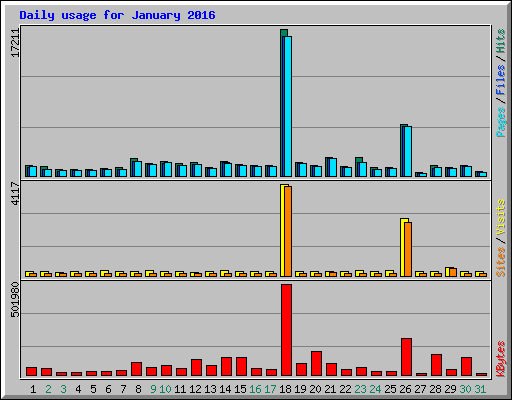The image size is (512, 400).
Task: Select the red KBytes bar for day 14
Action: (226, 366)
